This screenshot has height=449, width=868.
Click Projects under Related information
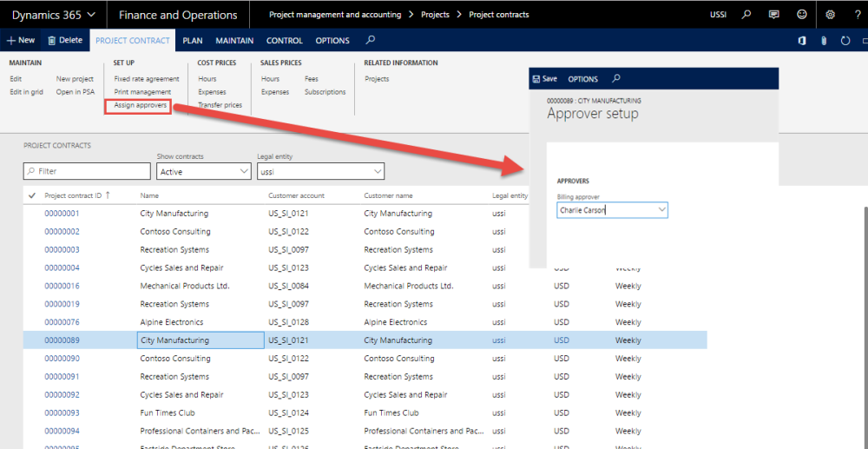pos(377,79)
